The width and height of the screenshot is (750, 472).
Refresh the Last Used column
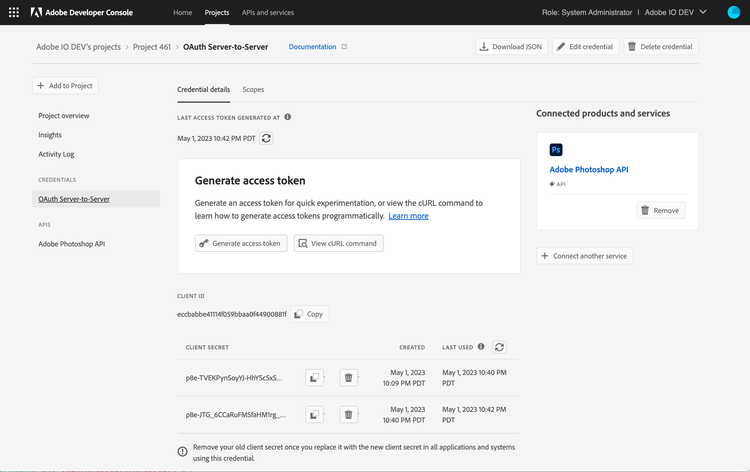500,347
